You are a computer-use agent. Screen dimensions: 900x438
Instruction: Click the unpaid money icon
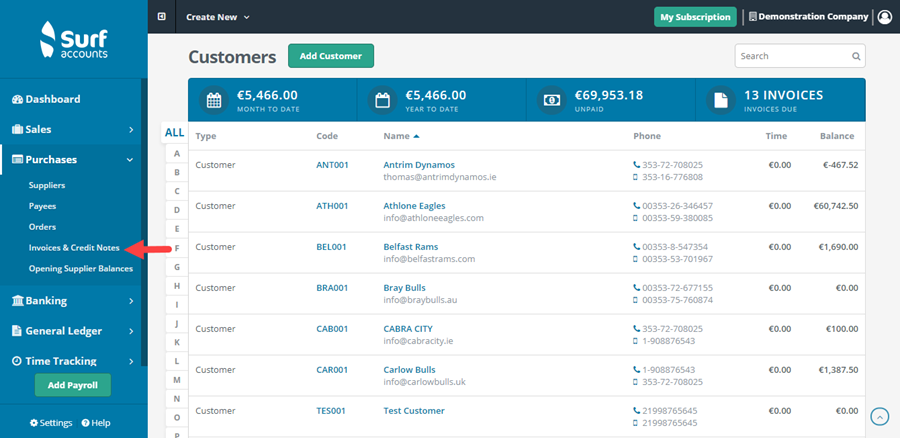(551, 100)
